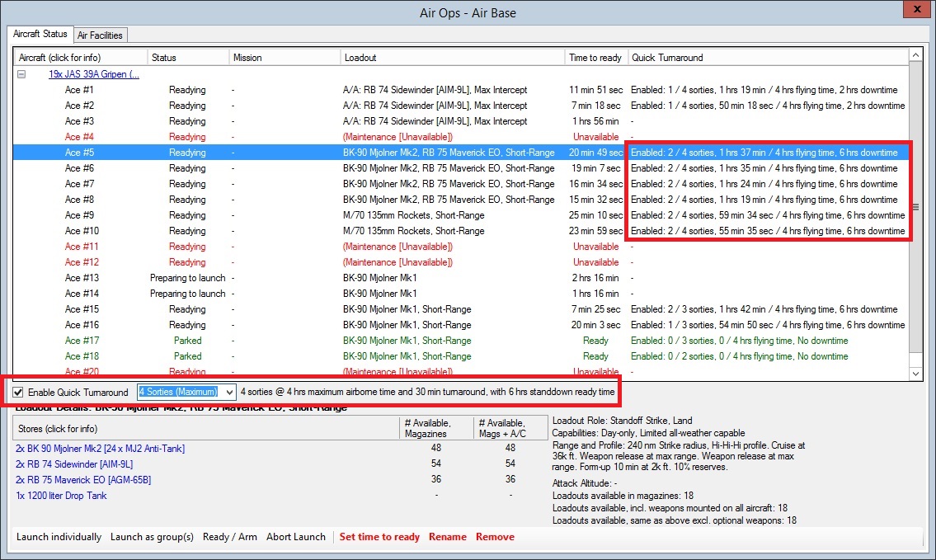Click the aircraft list scroll down arrow

coord(915,374)
